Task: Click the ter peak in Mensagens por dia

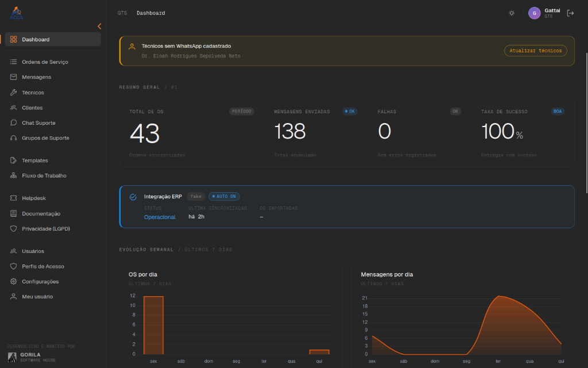Action: (499, 297)
